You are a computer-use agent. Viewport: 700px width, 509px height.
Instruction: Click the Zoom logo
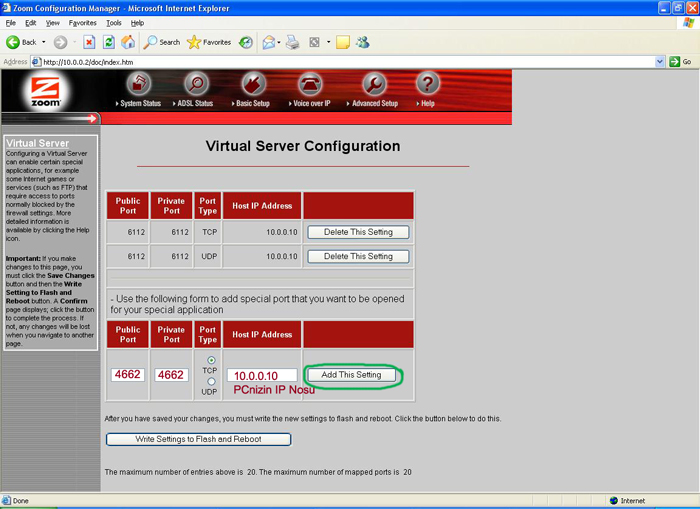(45, 92)
